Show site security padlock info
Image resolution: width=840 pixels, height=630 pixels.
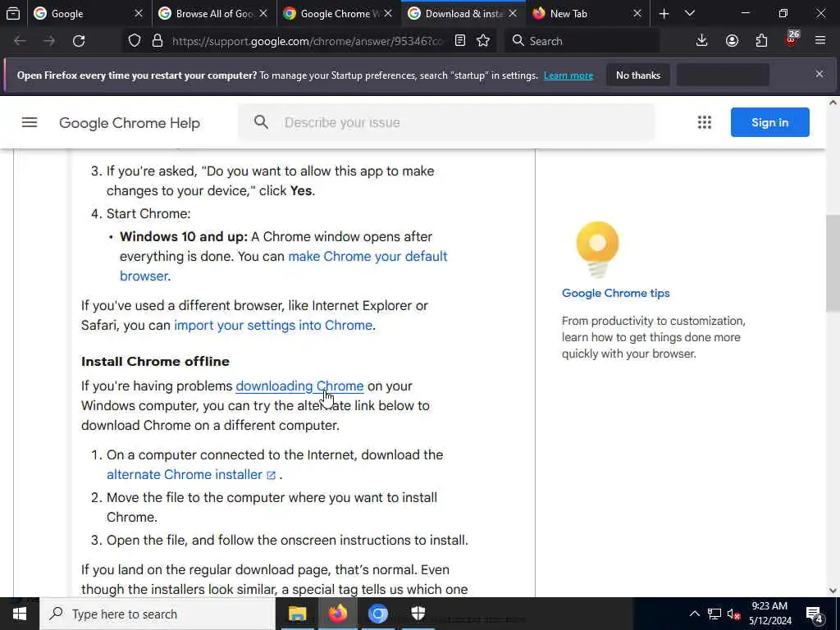(x=157, y=41)
